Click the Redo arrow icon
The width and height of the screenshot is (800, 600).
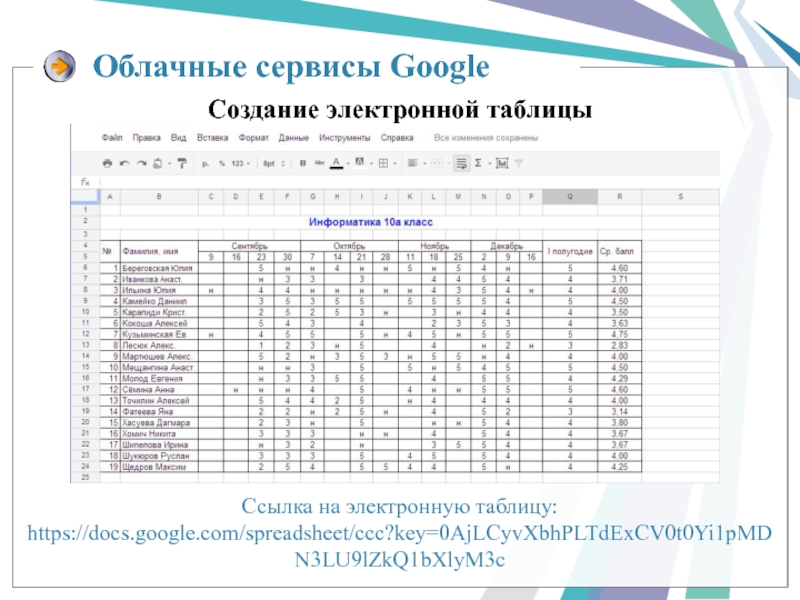[x=141, y=163]
